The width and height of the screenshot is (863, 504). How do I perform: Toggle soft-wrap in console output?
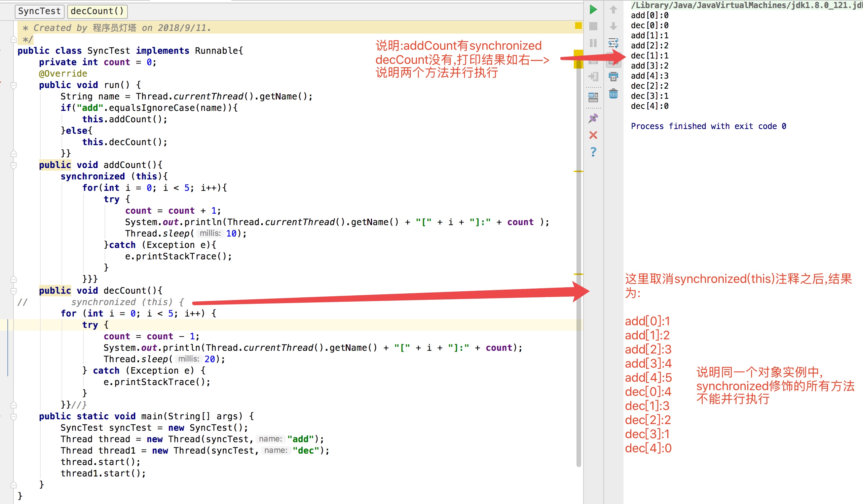613,43
